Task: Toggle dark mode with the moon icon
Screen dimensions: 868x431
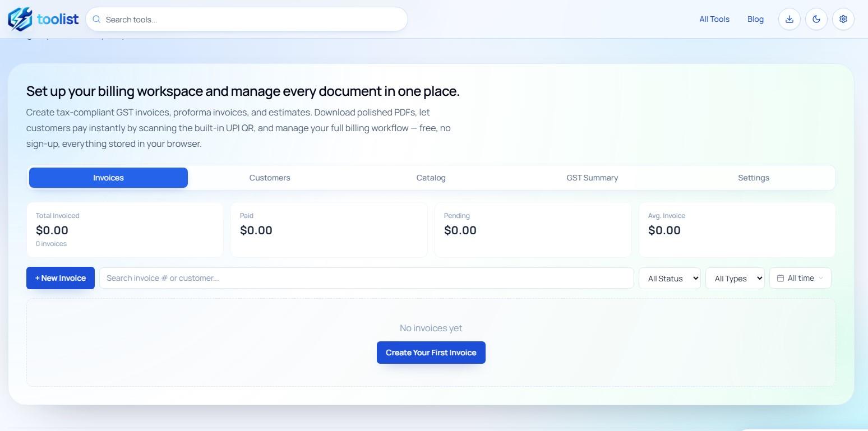Action: [816, 18]
